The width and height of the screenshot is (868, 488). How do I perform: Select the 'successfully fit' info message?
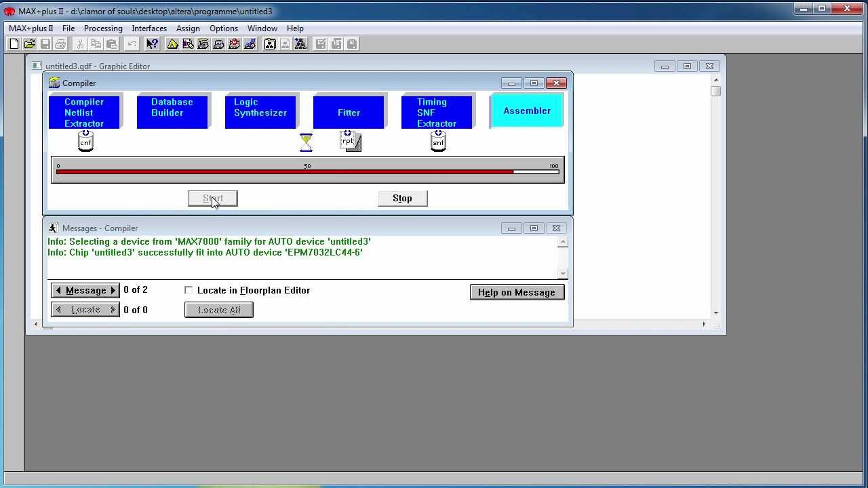[x=205, y=252]
